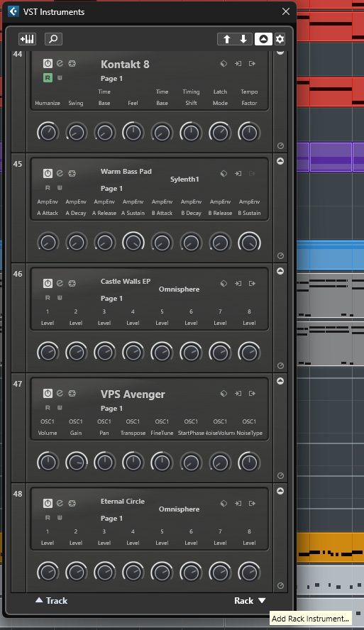The width and height of the screenshot is (364, 630).
Task: Click the Rack section header
Action: point(250,601)
